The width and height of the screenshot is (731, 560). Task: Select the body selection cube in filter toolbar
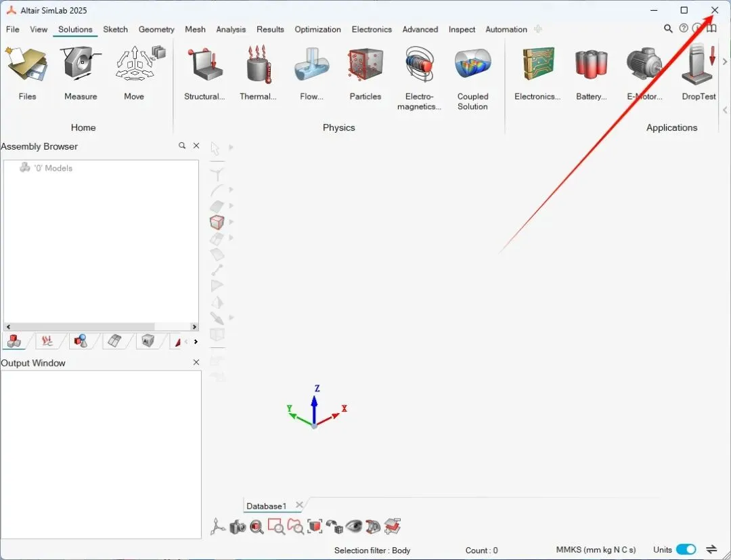point(217,222)
